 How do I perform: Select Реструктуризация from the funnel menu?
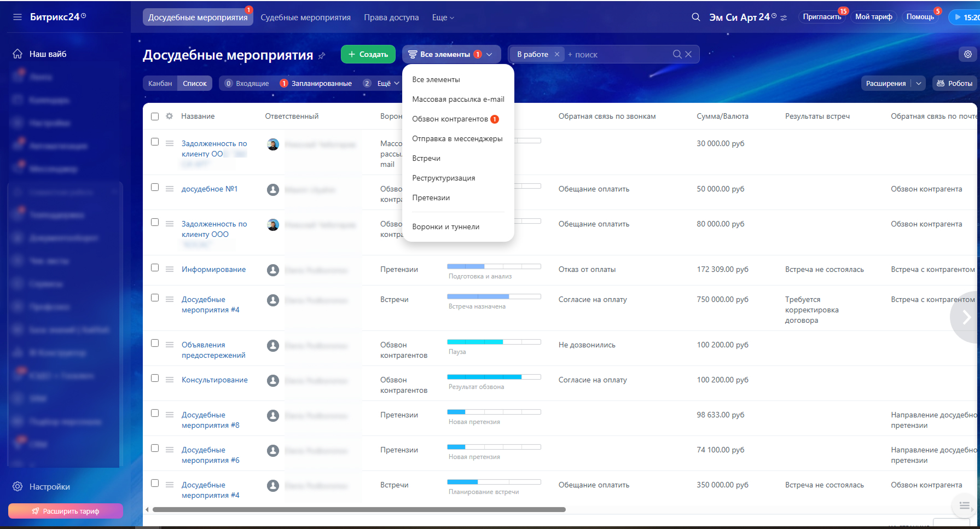(443, 178)
